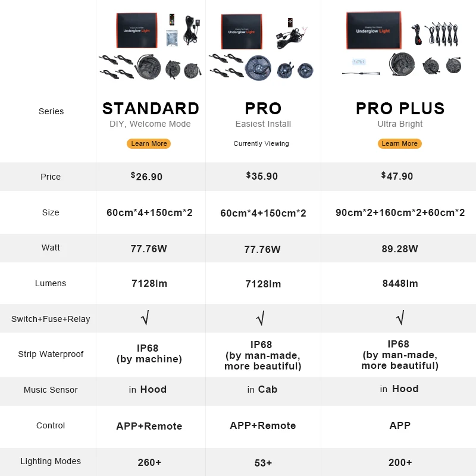Open the PRO PLUS kit product image
The width and height of the screenshot is (476, 476).
click(x=401, y=45)
